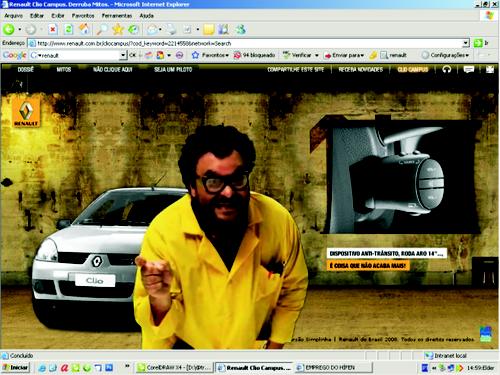Click the Renault logo on the page
The image size is (500, 375).
26,113
